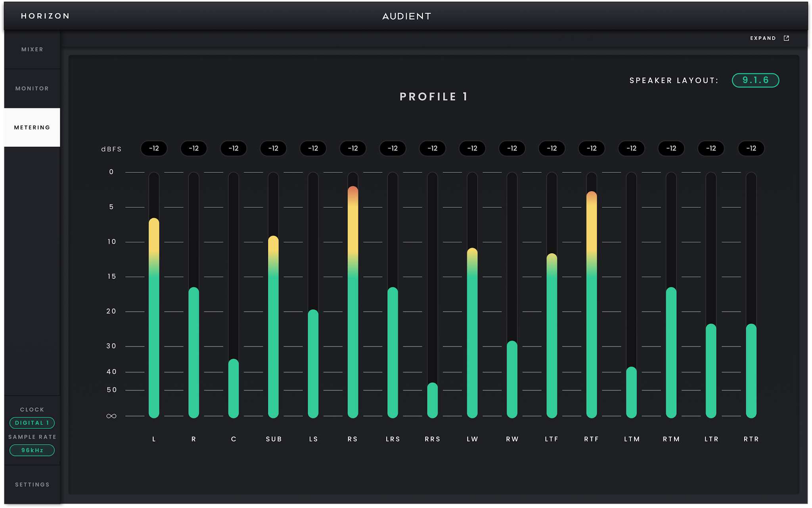The width and height of the screenshot is (812, 508).
Task: Click the EXPAND text button
Action: [x=763, y=38]
